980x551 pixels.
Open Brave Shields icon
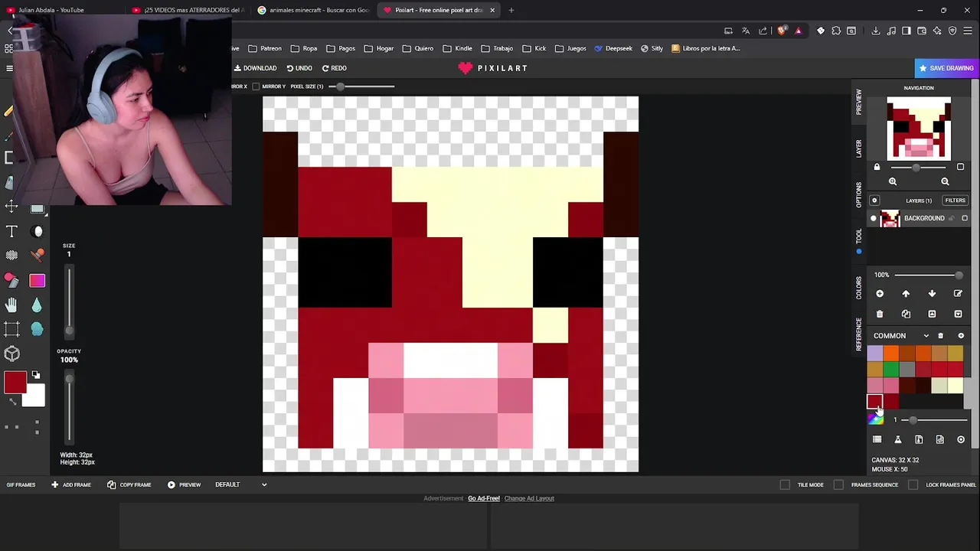782,31
